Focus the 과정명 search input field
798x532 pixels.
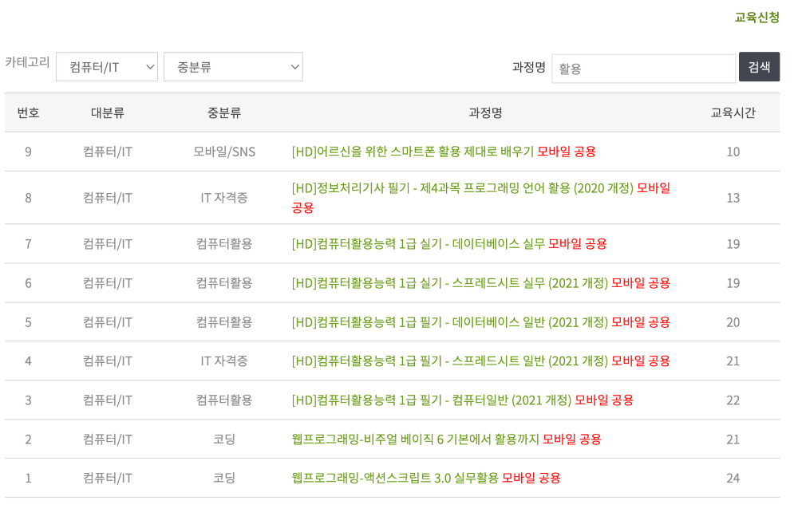coord(644,68)
